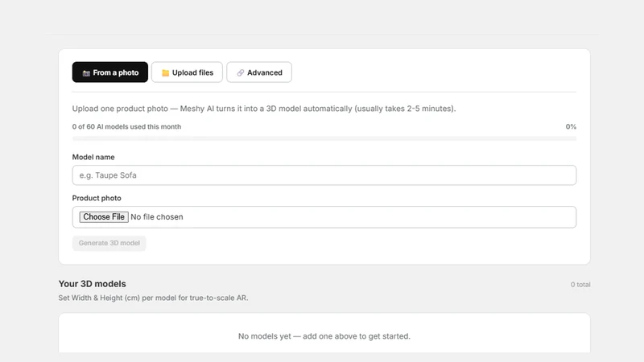Click the AI models usage progress bar
The height and width of the screenshot is (362, 644).
(x=324, y=138)
